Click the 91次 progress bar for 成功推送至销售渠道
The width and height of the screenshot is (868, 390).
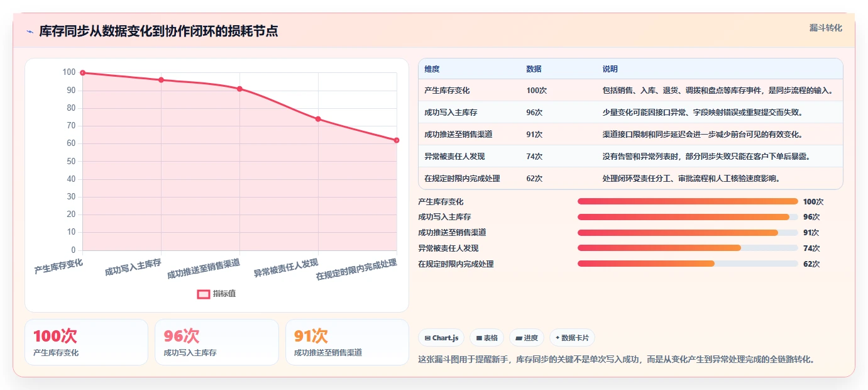(x=688, y=233)
